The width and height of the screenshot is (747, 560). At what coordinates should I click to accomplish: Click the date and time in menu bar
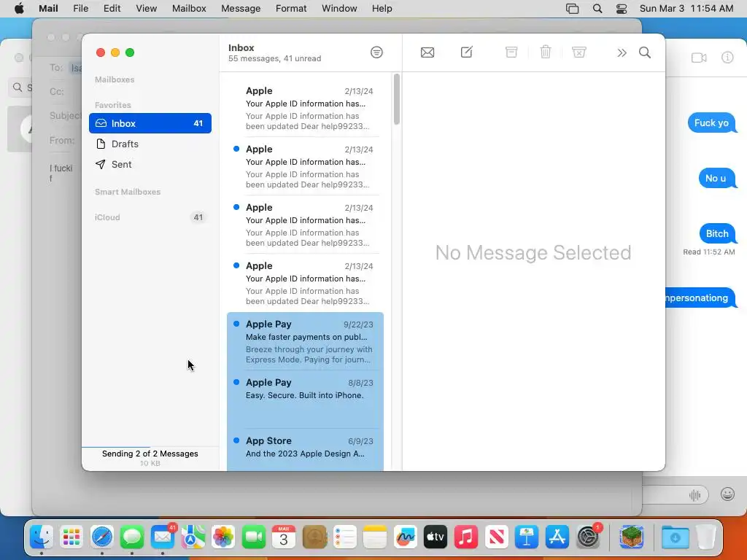pyautogui.click(x=686, y=9)
